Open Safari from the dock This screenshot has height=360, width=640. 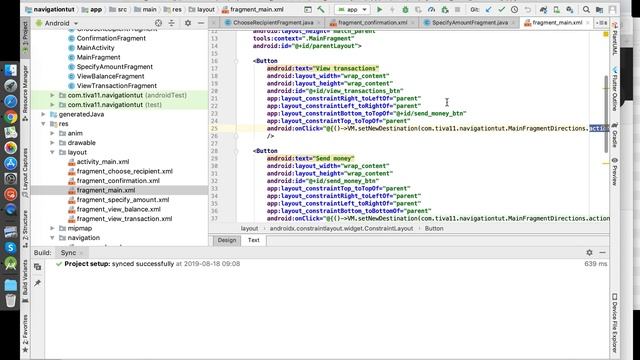click(11, 101)
